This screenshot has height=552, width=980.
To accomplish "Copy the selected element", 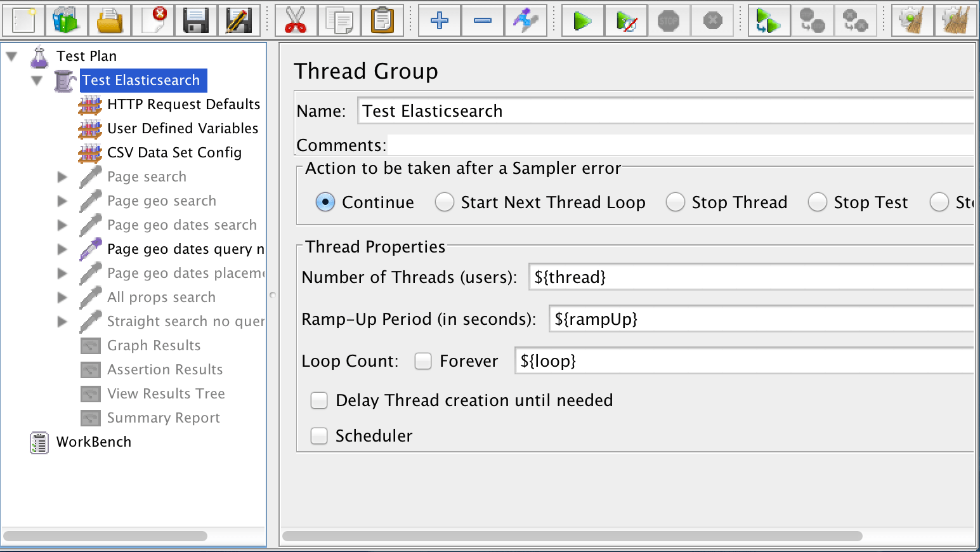I will click(339, 20).
